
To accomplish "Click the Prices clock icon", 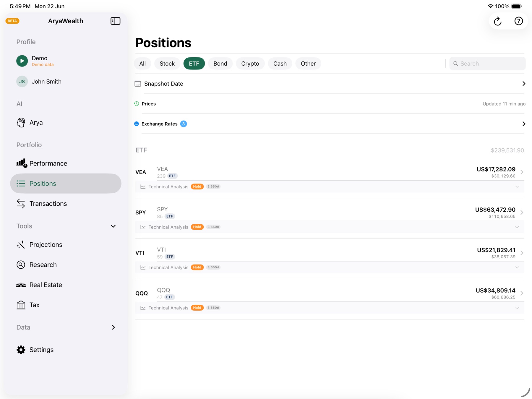I will tap(137, 104).
